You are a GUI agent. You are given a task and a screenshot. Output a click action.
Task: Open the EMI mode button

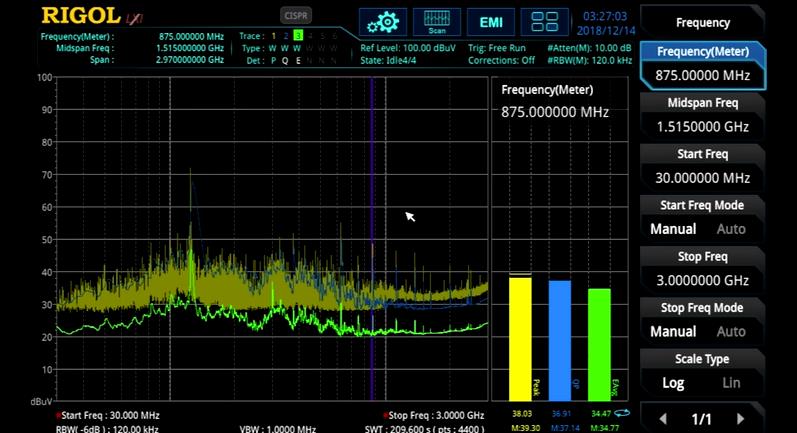point(491,22)
